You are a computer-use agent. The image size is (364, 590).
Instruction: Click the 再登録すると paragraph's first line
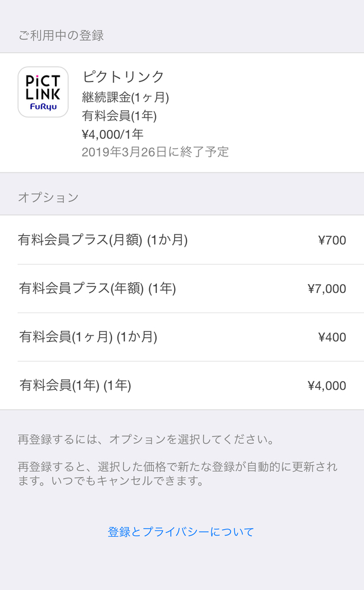click(177, 467)
